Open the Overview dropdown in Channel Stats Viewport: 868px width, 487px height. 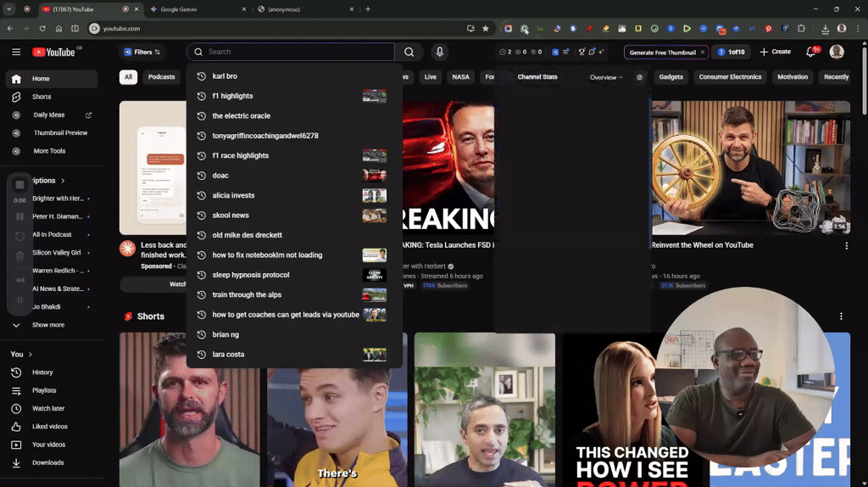(x=606, y=77)
